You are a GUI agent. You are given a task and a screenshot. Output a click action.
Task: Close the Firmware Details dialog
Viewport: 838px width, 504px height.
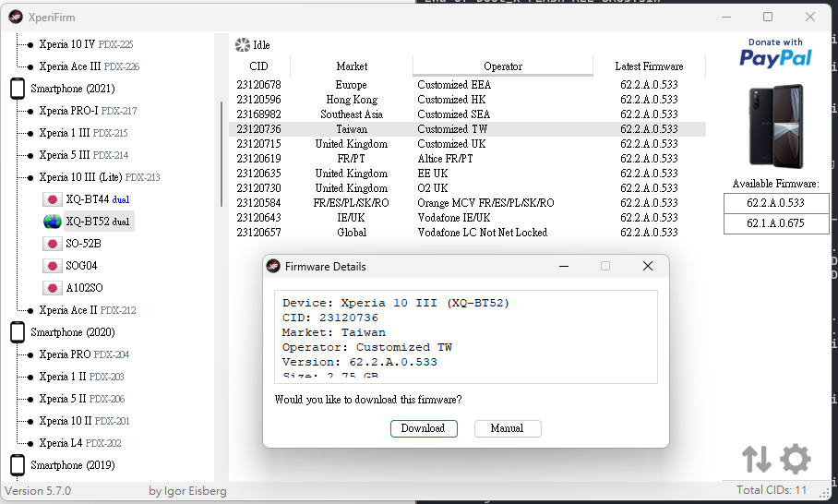pos(648,266)
